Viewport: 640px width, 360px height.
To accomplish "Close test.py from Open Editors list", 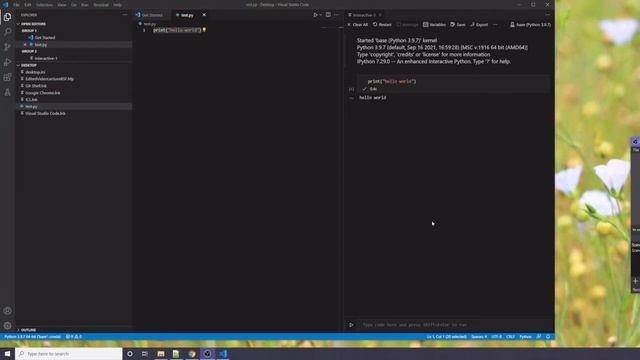I will click(25, 44).
